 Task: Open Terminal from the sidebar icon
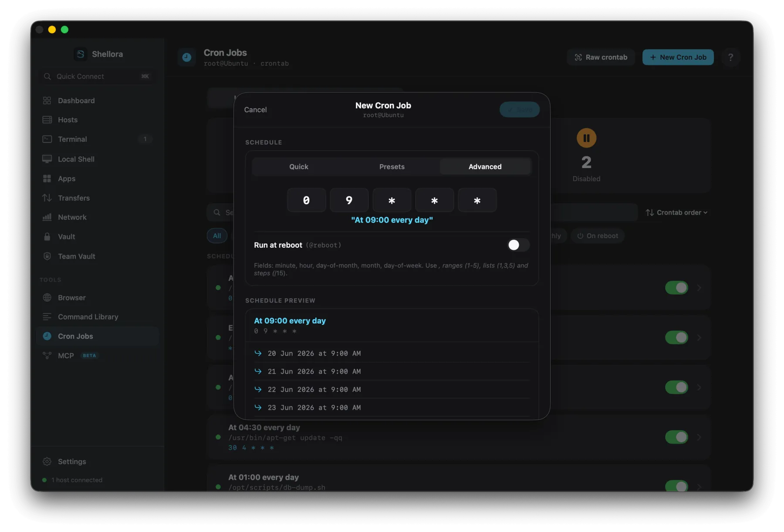[x=47, y=139]
